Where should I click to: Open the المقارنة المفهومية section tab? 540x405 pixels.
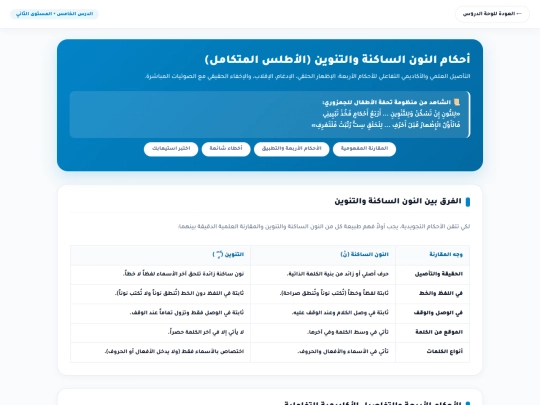coord(364,149)
